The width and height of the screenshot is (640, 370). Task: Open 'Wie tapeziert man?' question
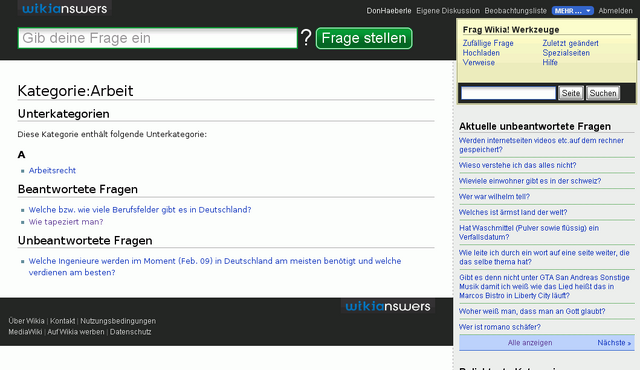coord(66,222)
